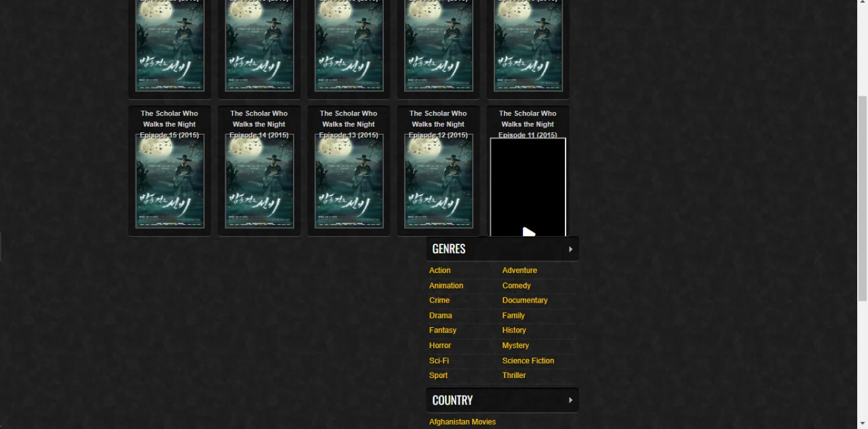Play the Episode 11 video thumbnail
868x429 pixels.
tap(528, 187)
